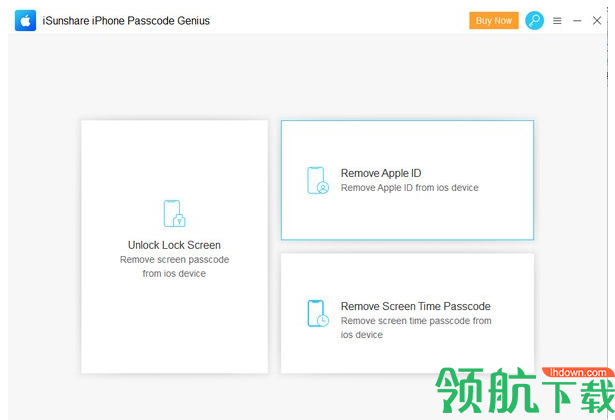Select Remove Apple ID title

pyautogui.click(x=381, y=173)
